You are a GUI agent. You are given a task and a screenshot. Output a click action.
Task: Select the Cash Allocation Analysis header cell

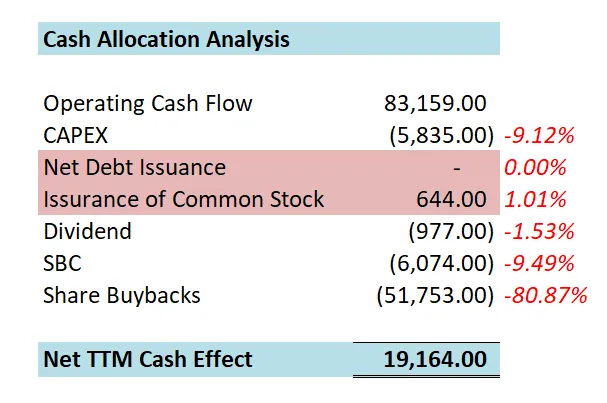[x=166, y=40]
